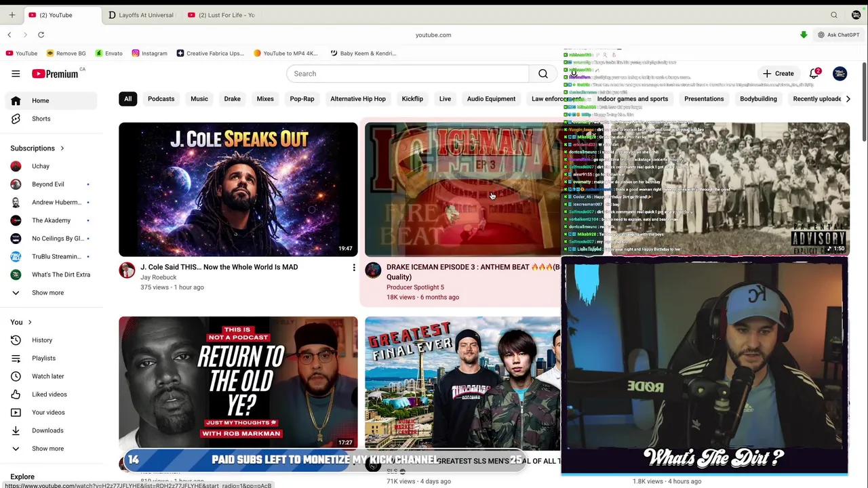Open Drake Iceman Episode 3 thumbnail
This screenshot has height=488, width=868.
point(463,189)
